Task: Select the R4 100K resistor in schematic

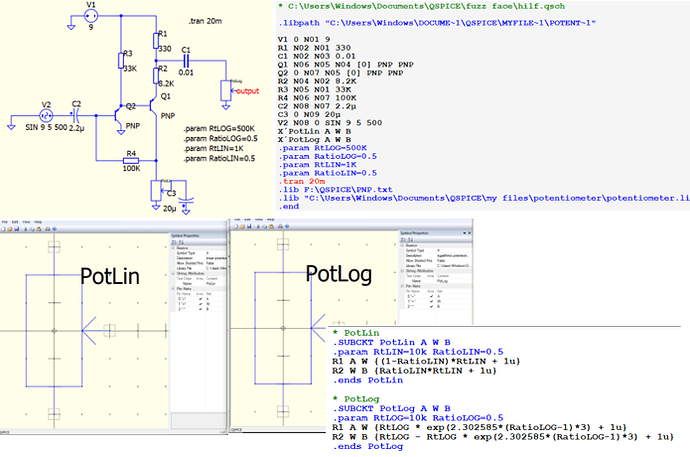Action: tap(131, 161)
